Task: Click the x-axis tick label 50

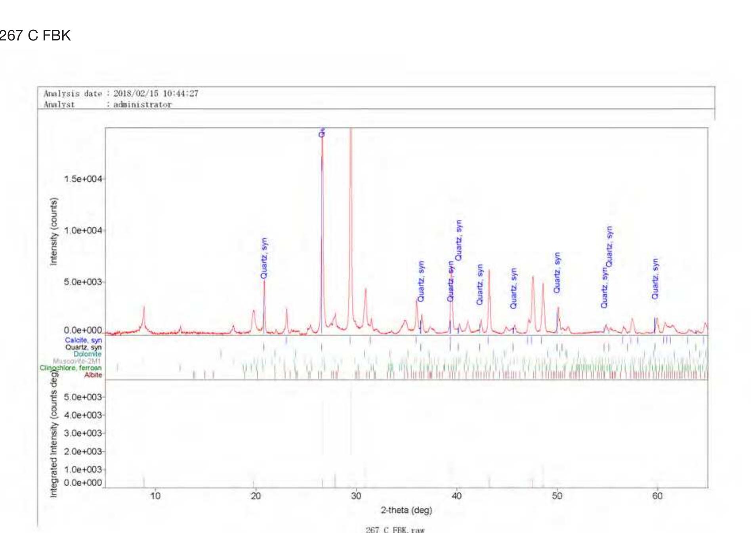Action: (557, 496)
